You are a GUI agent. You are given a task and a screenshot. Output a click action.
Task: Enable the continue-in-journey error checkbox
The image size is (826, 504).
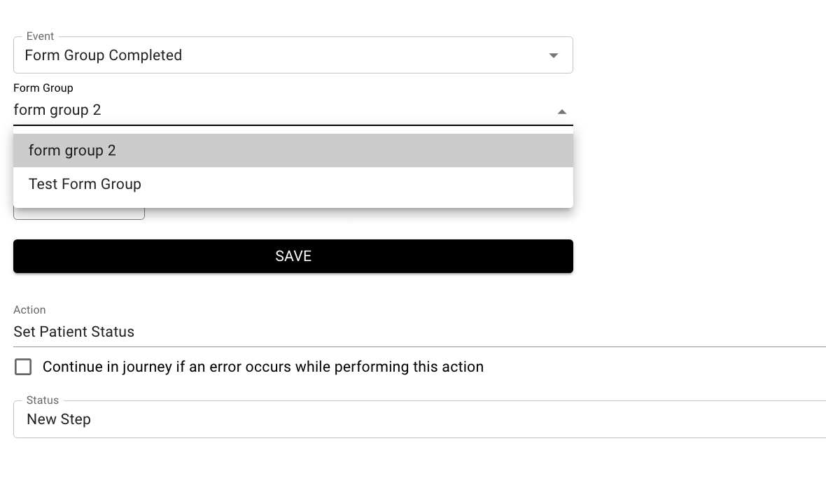[23, 367]
